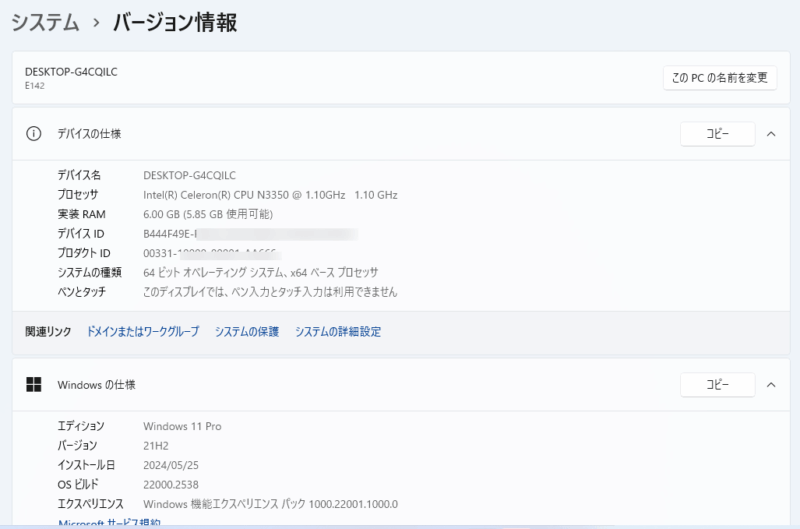Click the ペンとタッチ label
The image size is (800, 529).
coord(82,292)
